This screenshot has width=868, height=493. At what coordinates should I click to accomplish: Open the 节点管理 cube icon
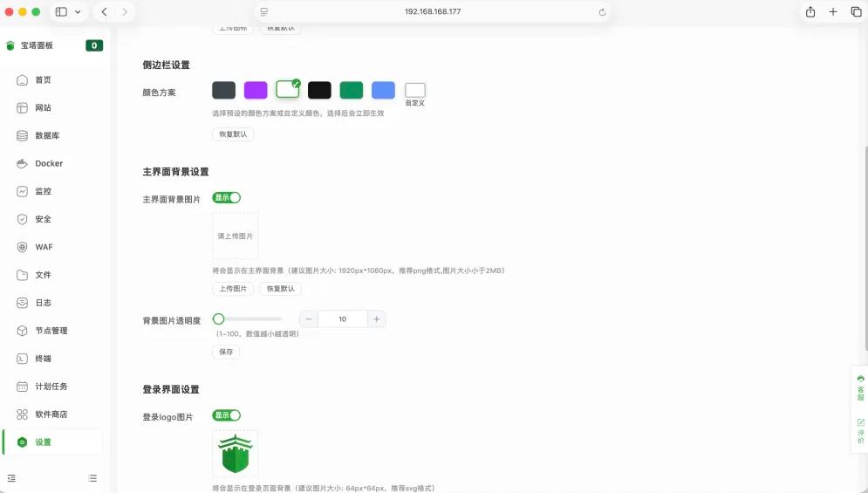tap(22, 331)
